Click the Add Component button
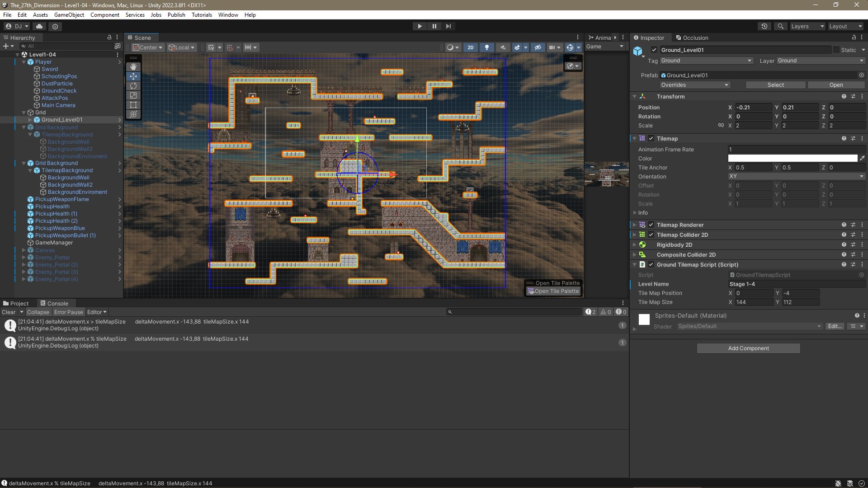The height and width of the screenshot is (488, 868). [748, 348]
